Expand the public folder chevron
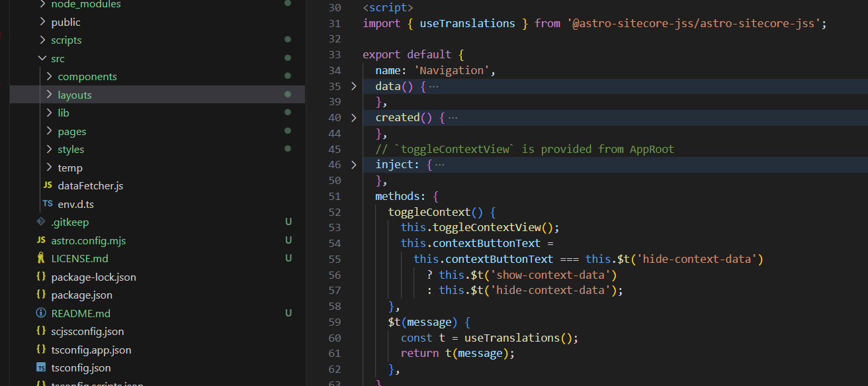 pos(42,22)
